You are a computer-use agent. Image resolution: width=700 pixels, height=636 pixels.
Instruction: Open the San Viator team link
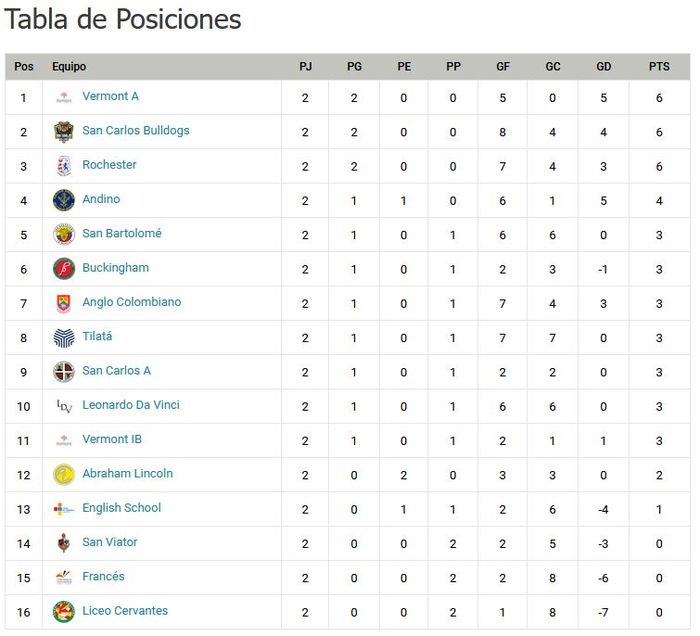(110, 542)
